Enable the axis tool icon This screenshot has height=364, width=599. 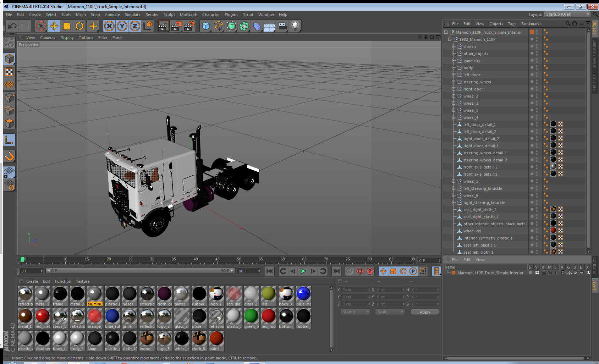click(9, 140)
